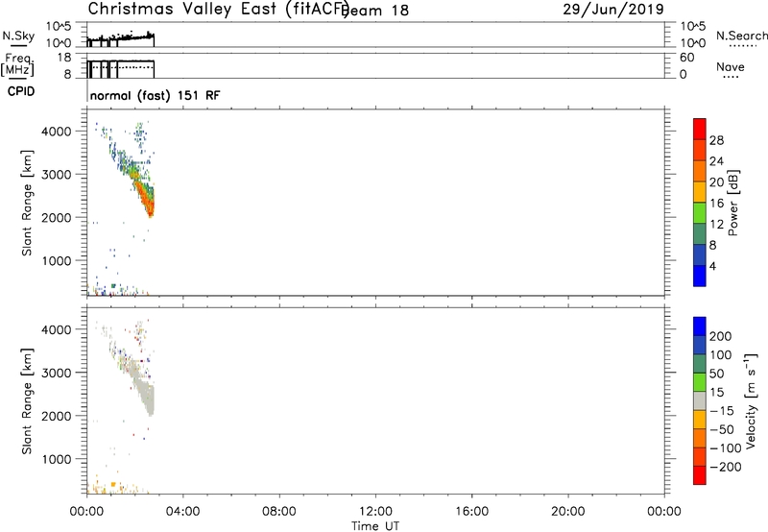Click the 'Time UT' axis label
Image resolution: width=768 pixels, height=532 pixels.
coord(375,526)
